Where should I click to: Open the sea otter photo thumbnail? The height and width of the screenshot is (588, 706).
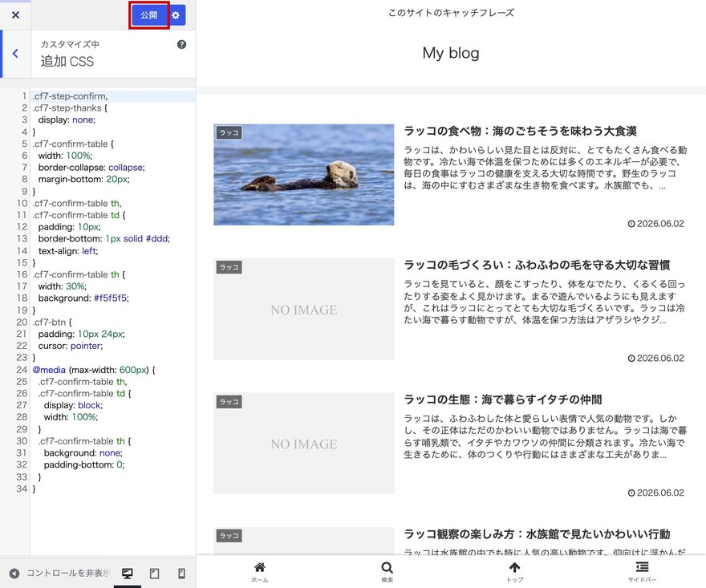click(x=304, y=175)
